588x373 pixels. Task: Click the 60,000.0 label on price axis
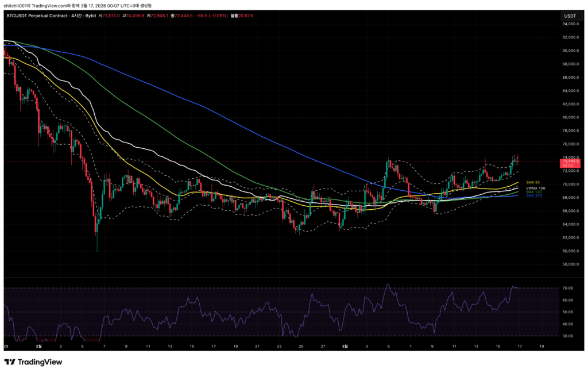click(x=570, y=251)
